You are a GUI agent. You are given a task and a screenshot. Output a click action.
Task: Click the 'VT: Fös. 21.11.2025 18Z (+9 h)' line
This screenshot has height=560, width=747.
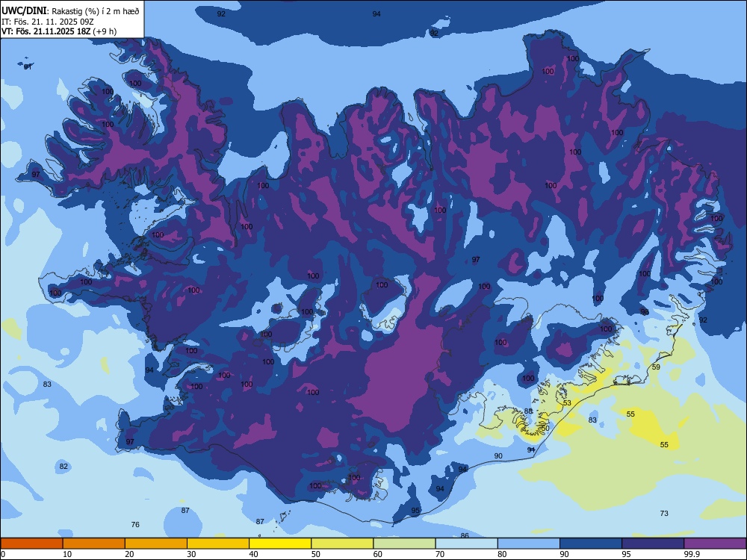pos(59,31)
